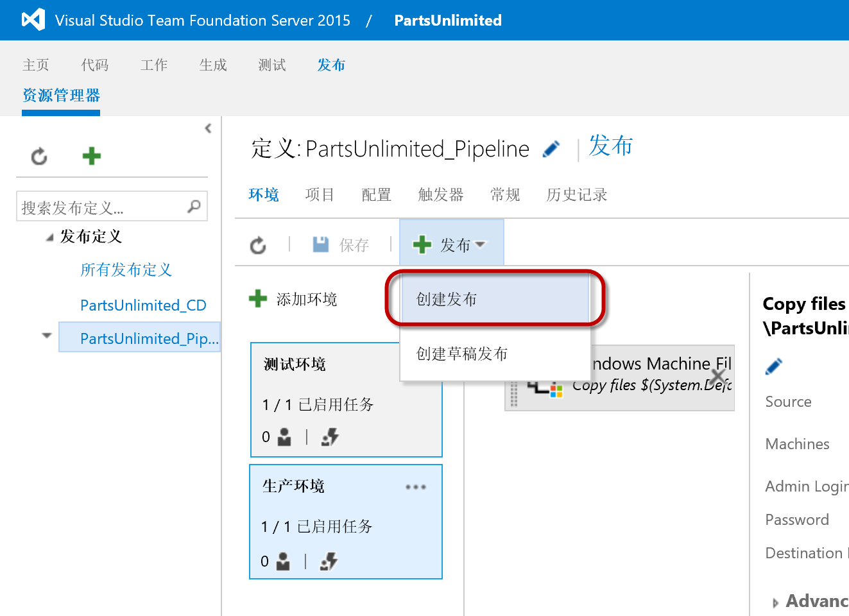Refresh the release definitions list in sidebar

click(39, 156)
